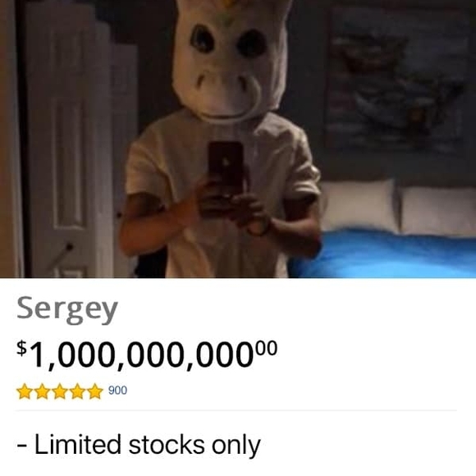Viewport: 476px width, 476px height.
Task: Click the blue bedspread in the photo
Action: coord(384,254)
